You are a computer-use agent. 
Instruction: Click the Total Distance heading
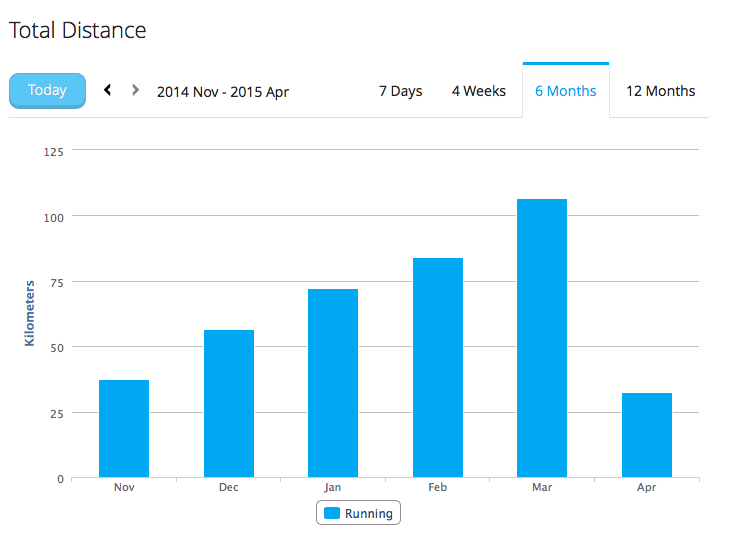pos(78,30)
